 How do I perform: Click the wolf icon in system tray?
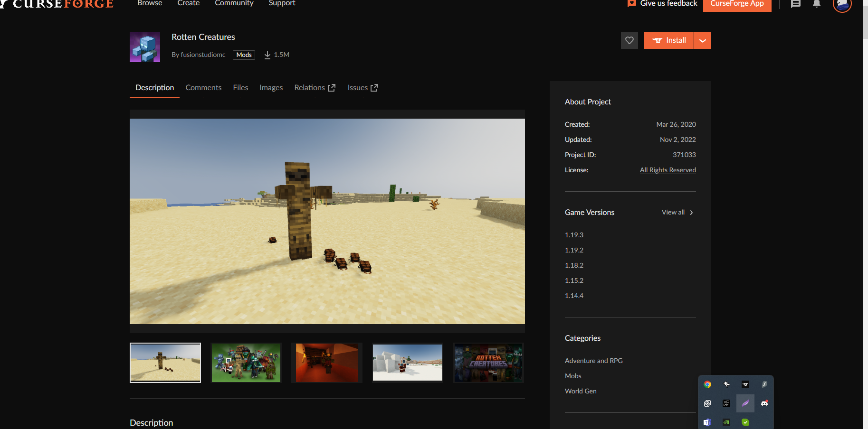click(x=726, y=384)
